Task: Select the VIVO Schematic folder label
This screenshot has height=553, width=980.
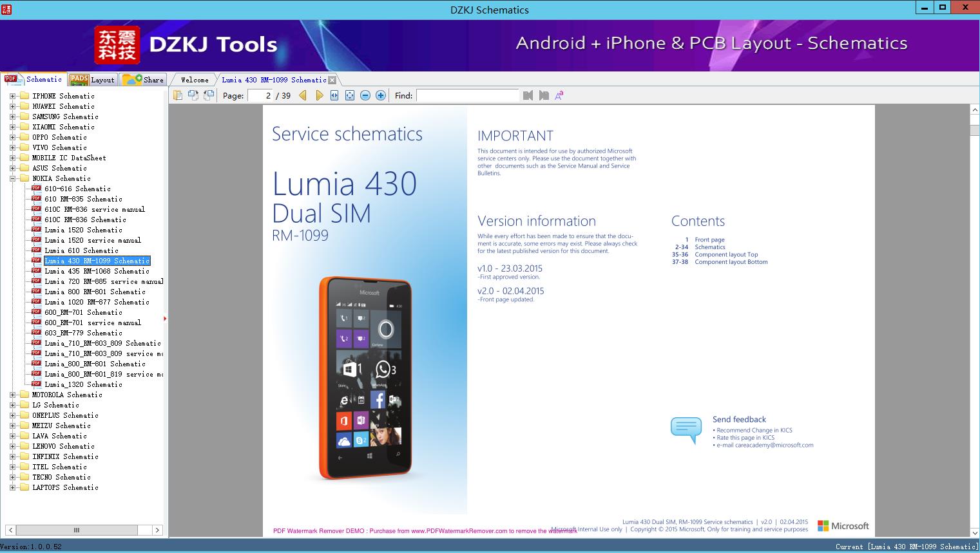Action: (59, 147)
